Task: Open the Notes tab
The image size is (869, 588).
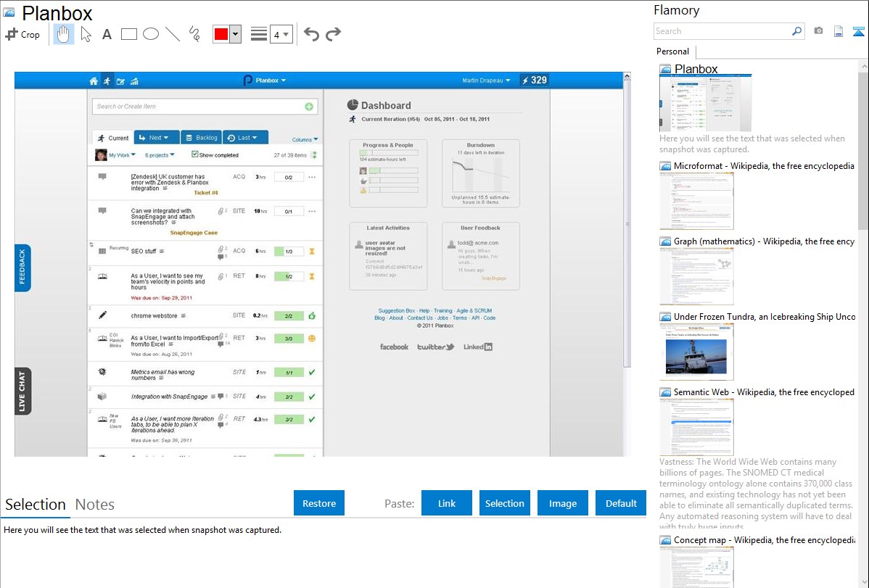Action: pyautogui.click(x=95, y=505)
